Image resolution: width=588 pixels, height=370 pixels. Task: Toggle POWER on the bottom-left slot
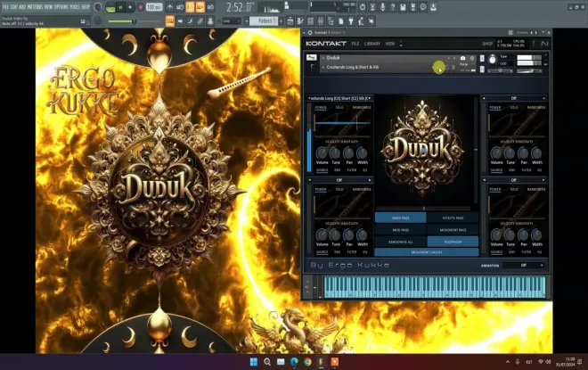[x=321, y=190]
